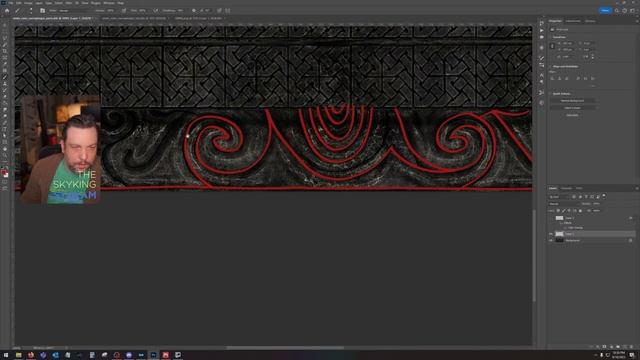Click the canvas vertical scrollbar
This screenshot has height=360, width=640.
(534, 256)
